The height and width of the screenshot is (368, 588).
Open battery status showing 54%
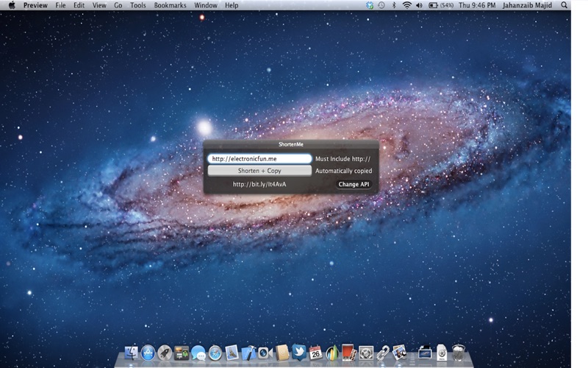coord(440,5)
